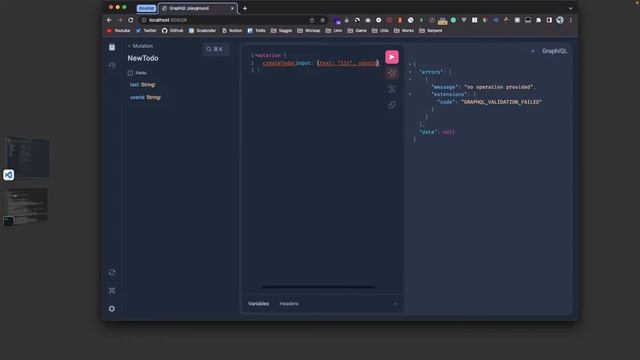Screen dimensions: 640x360
Task: Go back to Mutation in docs
Action: click(x=140, y=46)
